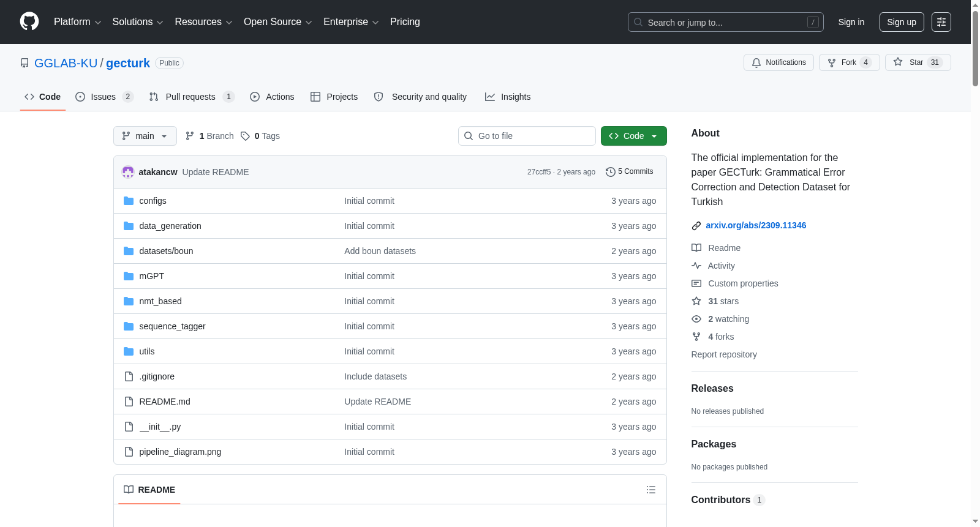Click the tag icon next to Tags
The width and height of the screenshot is (980, 527).
(245, 136)
